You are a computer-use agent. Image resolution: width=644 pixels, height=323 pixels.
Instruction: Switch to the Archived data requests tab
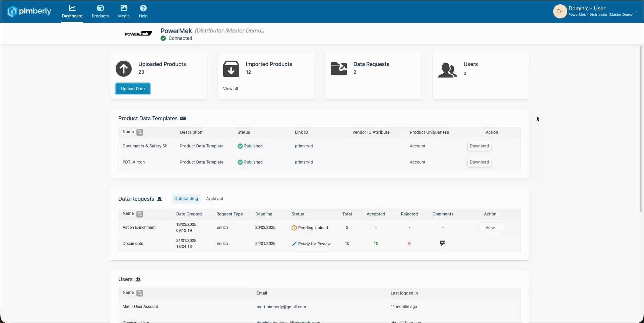click(214, 199)
